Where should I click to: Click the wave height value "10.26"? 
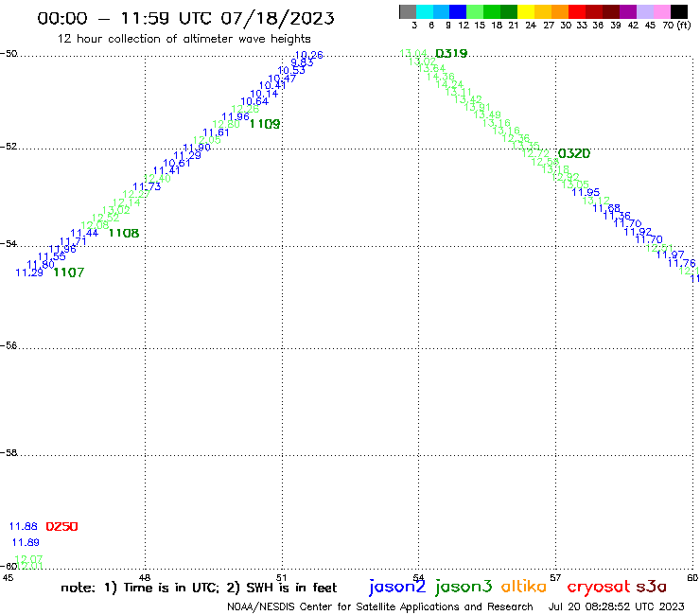[309, 55]
